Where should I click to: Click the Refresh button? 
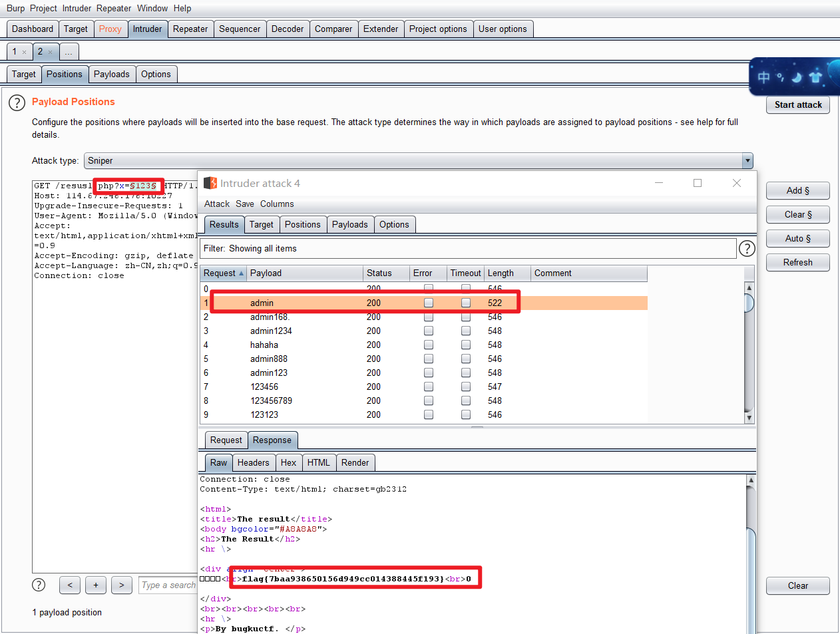click(x=798, y=263)
